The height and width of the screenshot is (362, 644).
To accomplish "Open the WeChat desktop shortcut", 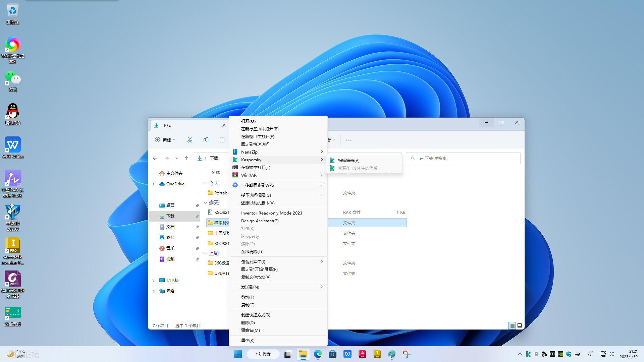I will [13, 81].
